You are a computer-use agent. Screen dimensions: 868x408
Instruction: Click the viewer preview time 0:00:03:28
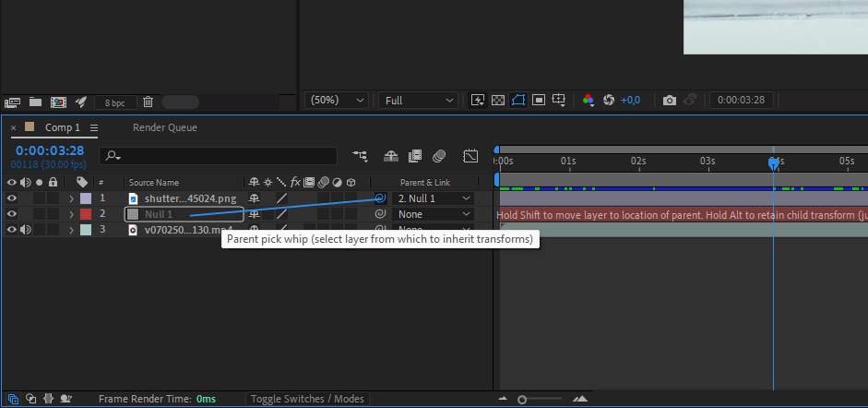[x=741, y=101]
